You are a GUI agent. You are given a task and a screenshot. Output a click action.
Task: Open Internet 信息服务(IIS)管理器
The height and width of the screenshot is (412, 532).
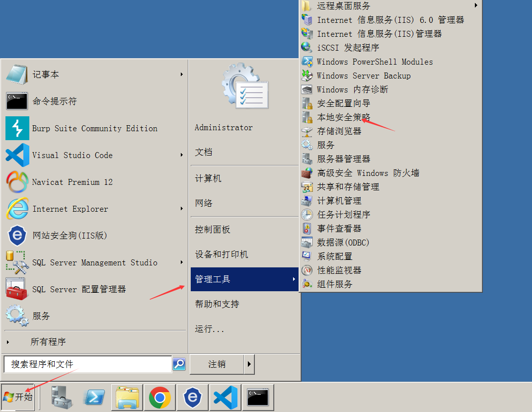(390, 34)
